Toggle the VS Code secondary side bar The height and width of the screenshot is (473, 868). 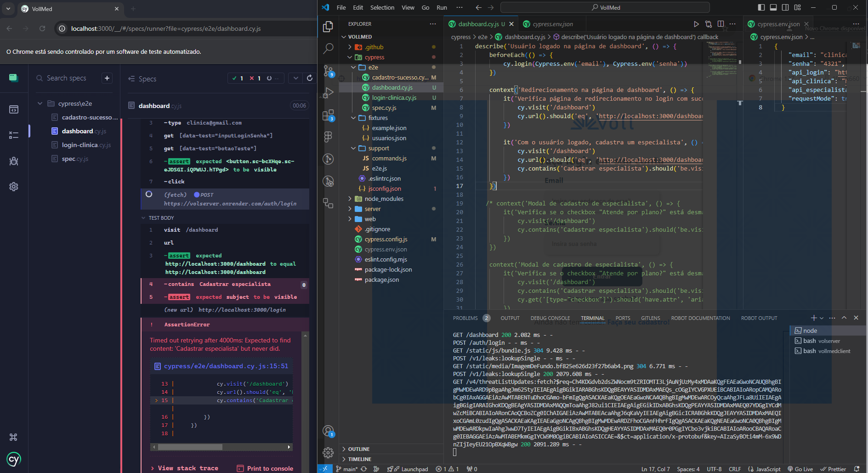tap(785, 7)
